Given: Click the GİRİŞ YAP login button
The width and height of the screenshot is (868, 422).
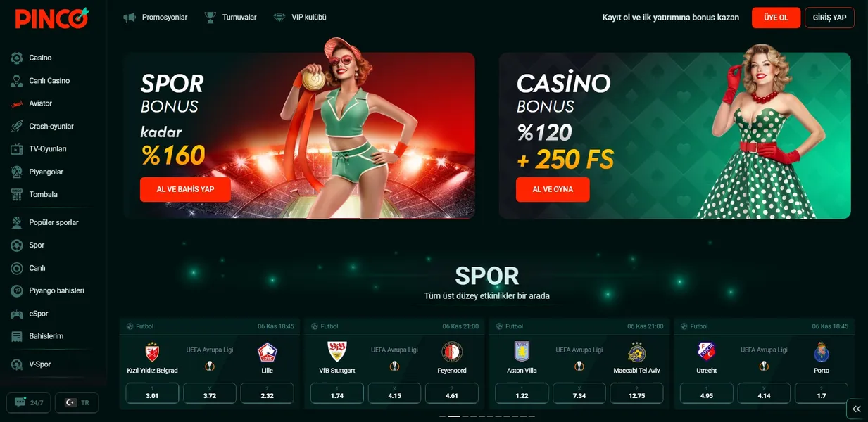Looking at the screenshot, I should (x=829, y=18).
